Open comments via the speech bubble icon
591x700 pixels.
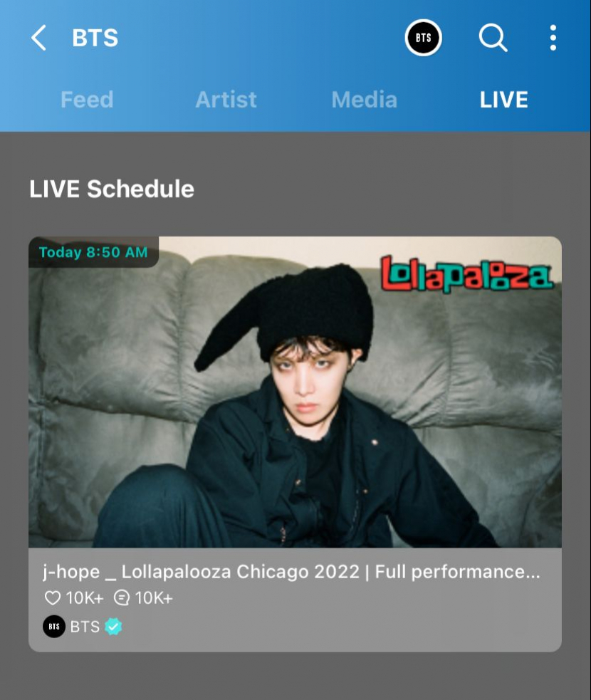pyautogui.click(x=122, y=597)
